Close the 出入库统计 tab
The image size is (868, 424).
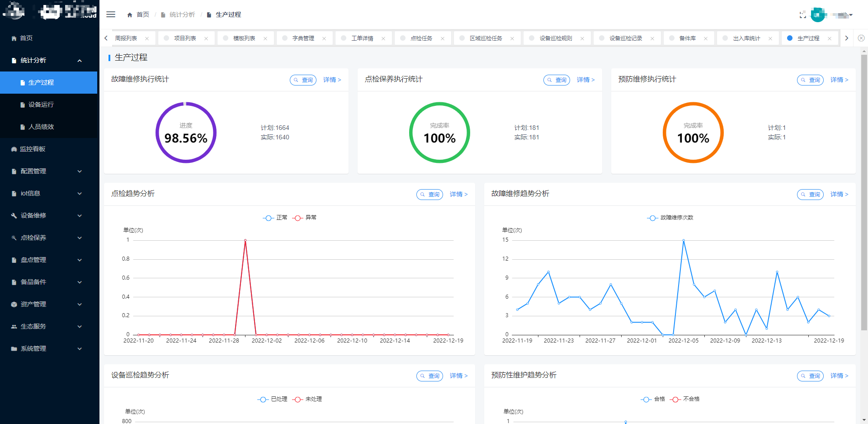770,38
